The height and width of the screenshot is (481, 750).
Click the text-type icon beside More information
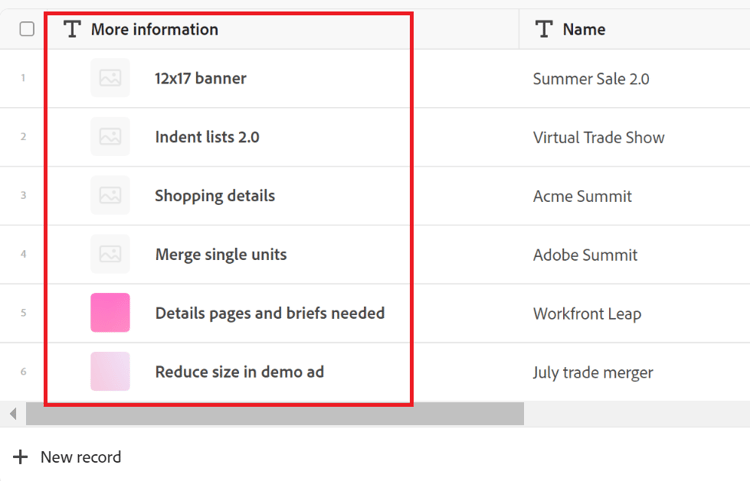coord(72,29)
